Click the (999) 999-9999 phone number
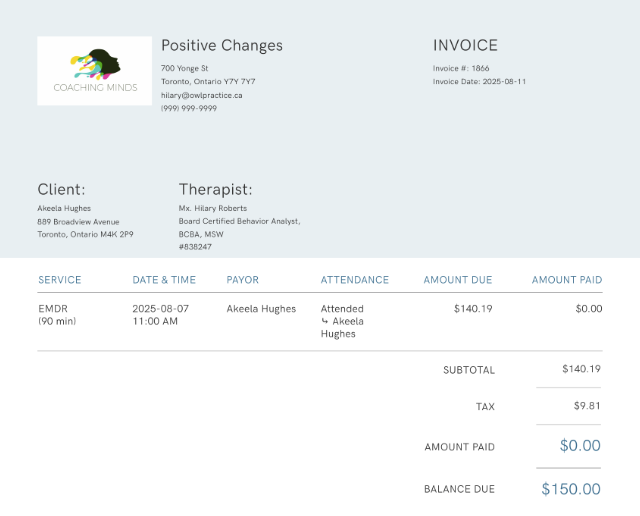 tap(188, 108)
